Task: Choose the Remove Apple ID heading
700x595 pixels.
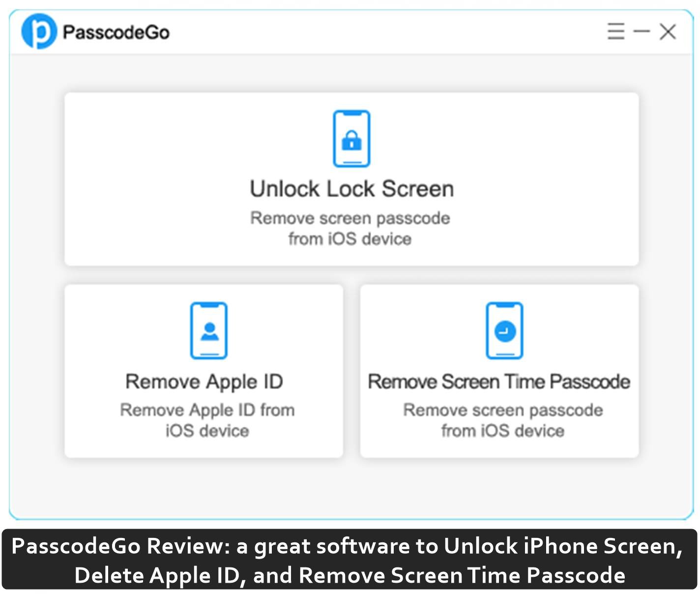Action: [204, 382]
